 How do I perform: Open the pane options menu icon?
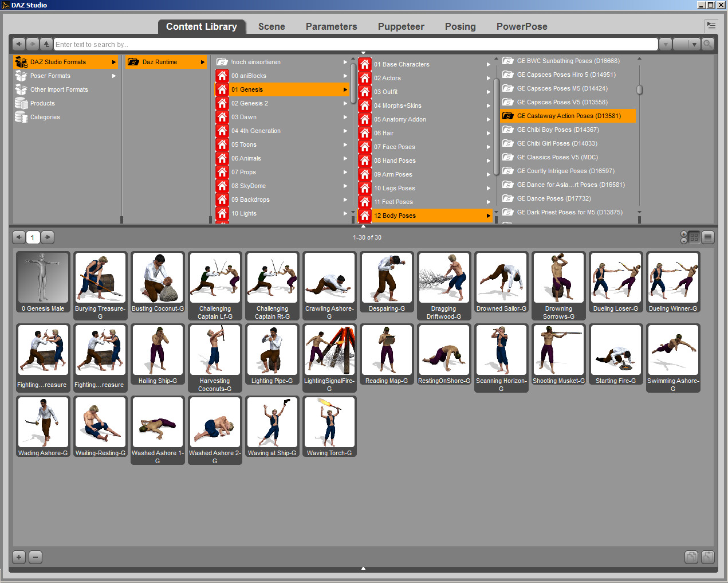pos(711,26)
